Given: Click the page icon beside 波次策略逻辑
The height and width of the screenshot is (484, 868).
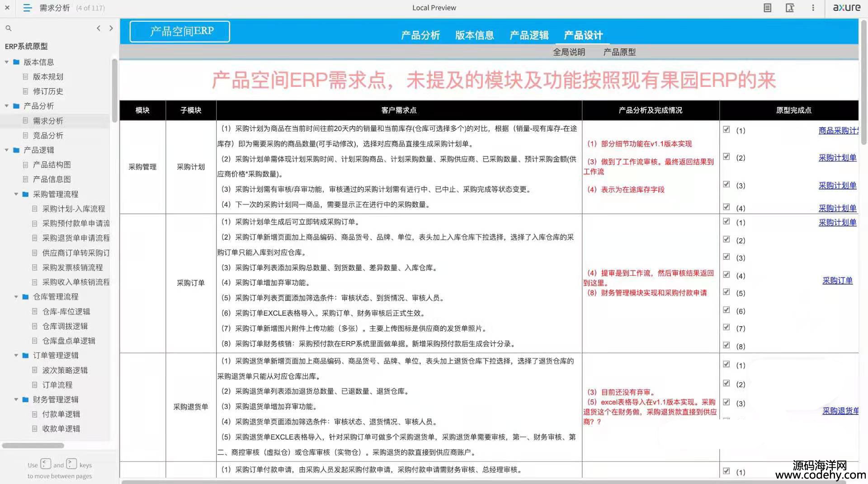Looking at the screenshot, I should 35,370.
